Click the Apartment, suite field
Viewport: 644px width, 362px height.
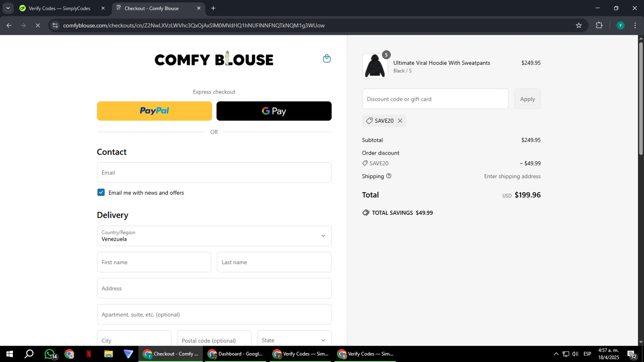click(x=214, y=314)
